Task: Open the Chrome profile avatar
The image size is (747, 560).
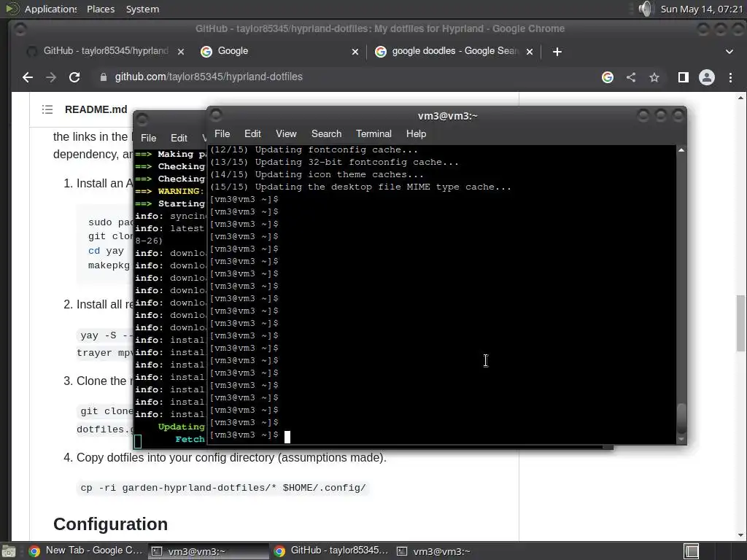Action: click(x=706, y=77)
